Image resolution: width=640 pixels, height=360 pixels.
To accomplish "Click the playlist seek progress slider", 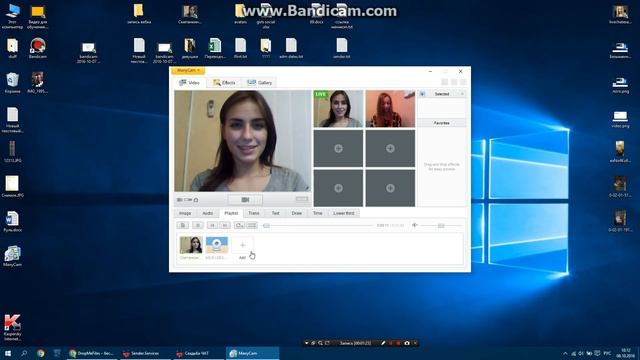I will 318,225.
